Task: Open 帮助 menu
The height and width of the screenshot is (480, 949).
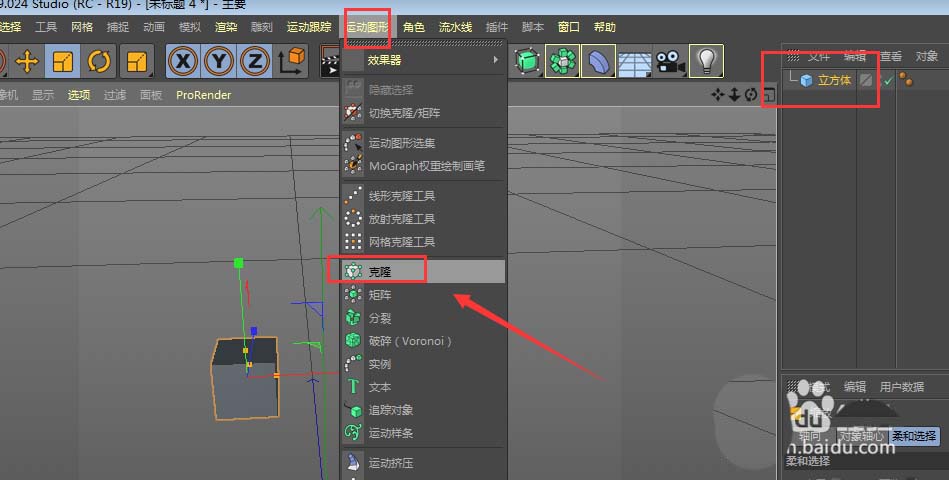Action: [x=605, y=27]
